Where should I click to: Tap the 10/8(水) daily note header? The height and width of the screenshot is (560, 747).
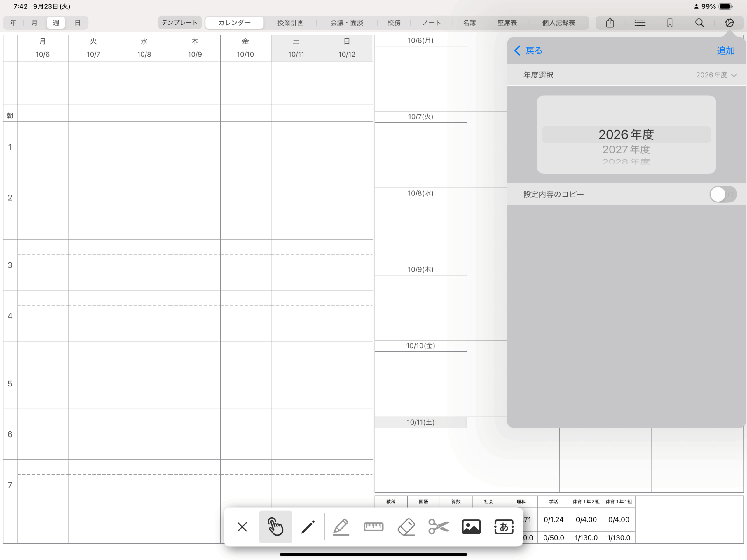pos(420,193)
